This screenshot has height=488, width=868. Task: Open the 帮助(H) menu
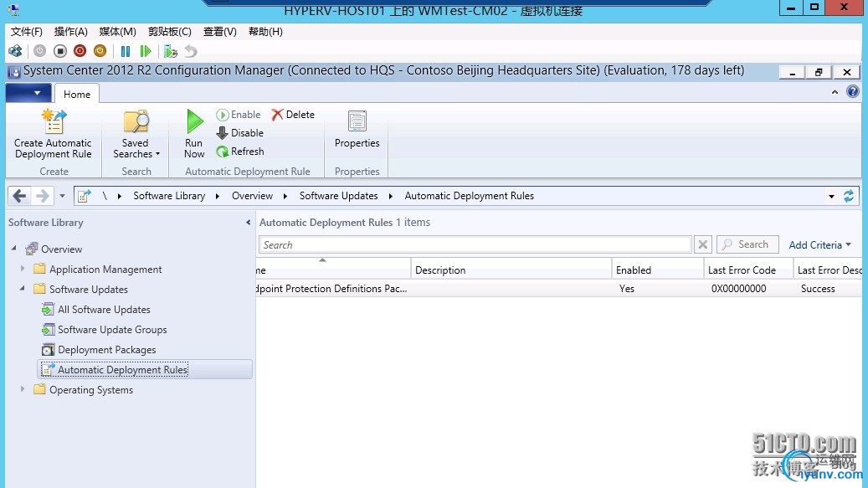coord(265,32)
